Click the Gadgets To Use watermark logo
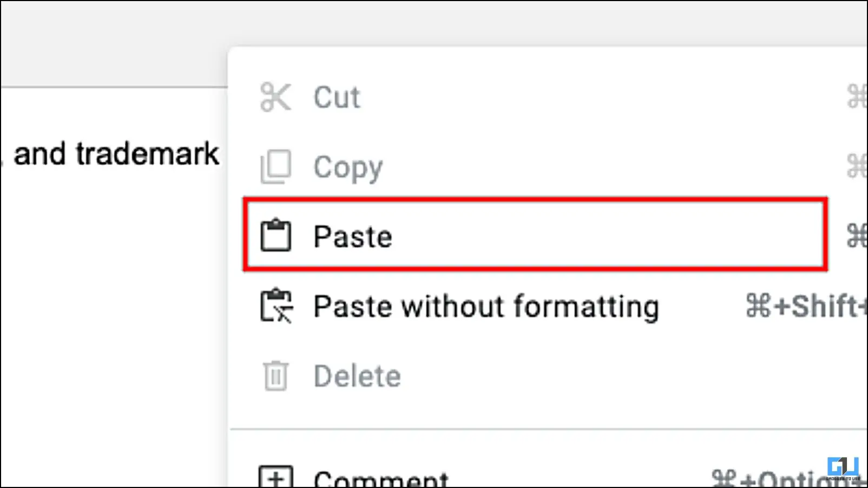 click(x=843, y=468)
